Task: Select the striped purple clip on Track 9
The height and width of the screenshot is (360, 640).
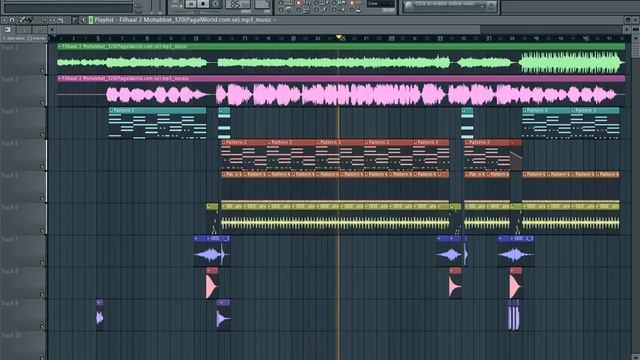Action: point(513,315)
